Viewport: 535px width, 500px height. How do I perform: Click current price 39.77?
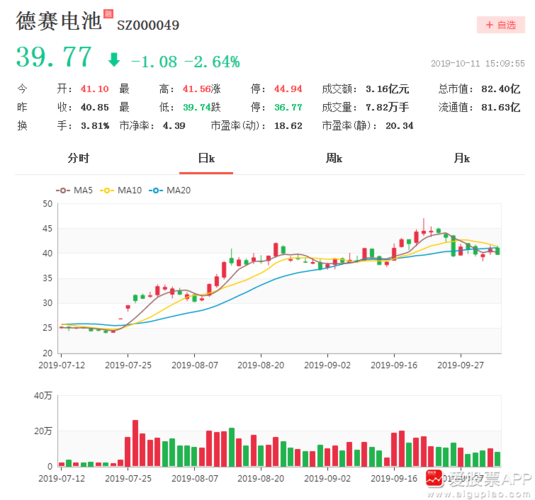[x=54, y=57]
